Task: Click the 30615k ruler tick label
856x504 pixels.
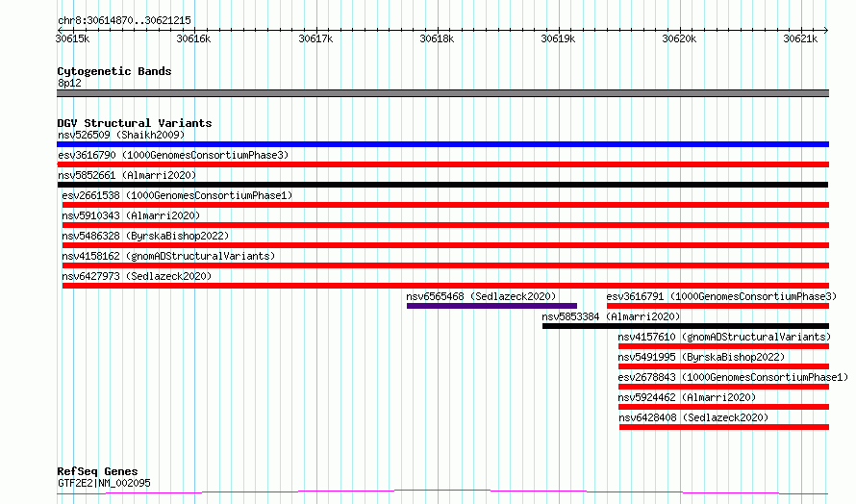Action: point(72,38)
